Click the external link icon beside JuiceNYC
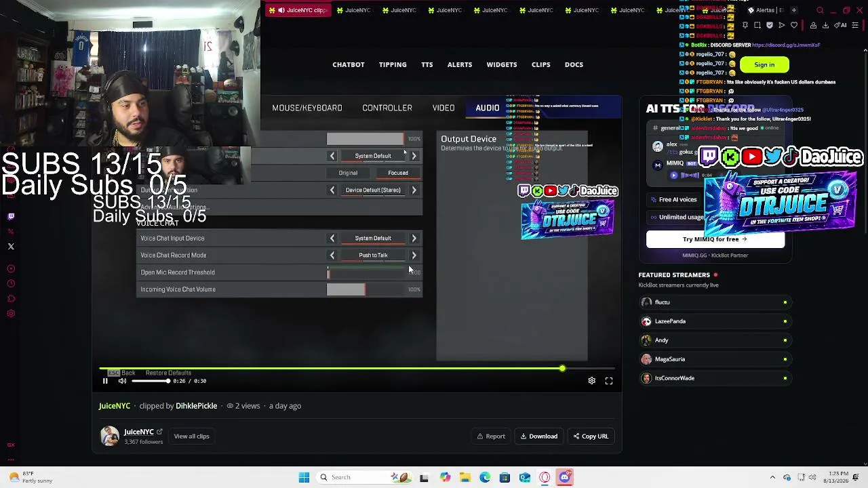 pos(159,432)
